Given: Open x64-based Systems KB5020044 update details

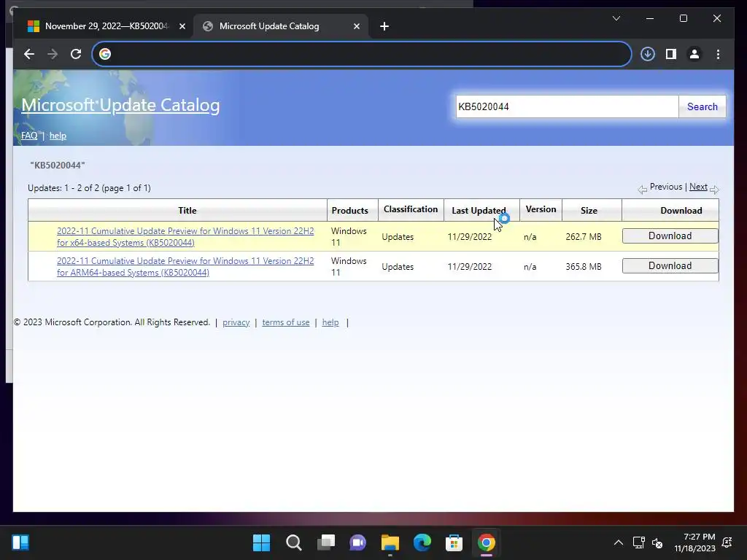Looking at the screenshot, I should (x=185, y=237).
